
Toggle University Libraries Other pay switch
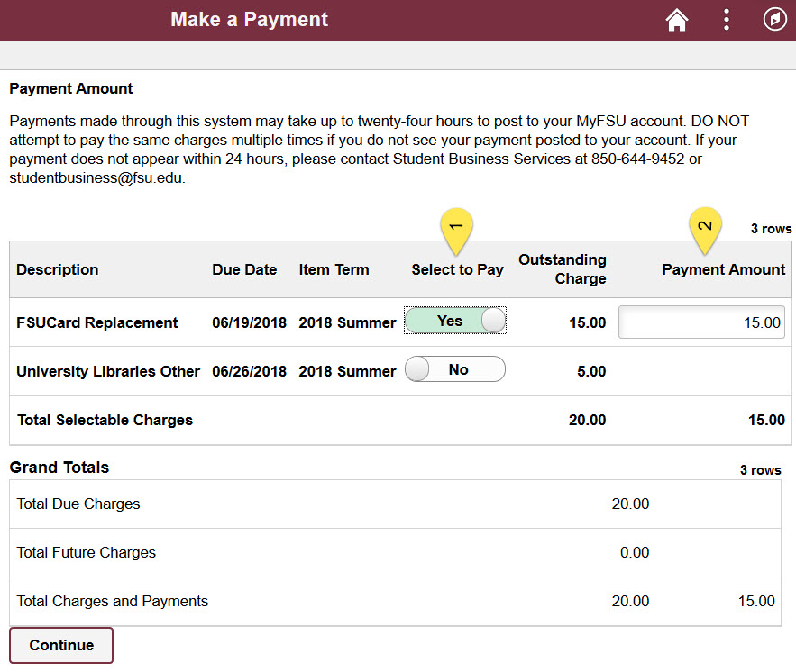(455, 369)
